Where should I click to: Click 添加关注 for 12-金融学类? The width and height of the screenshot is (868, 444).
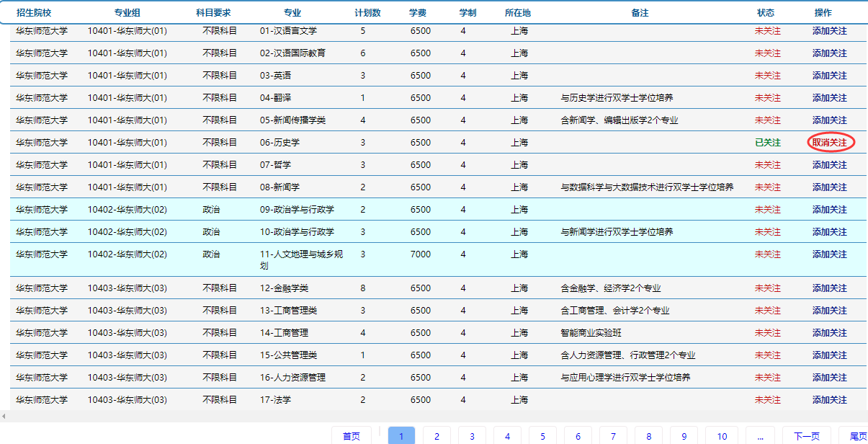click(x=829, y=288)
